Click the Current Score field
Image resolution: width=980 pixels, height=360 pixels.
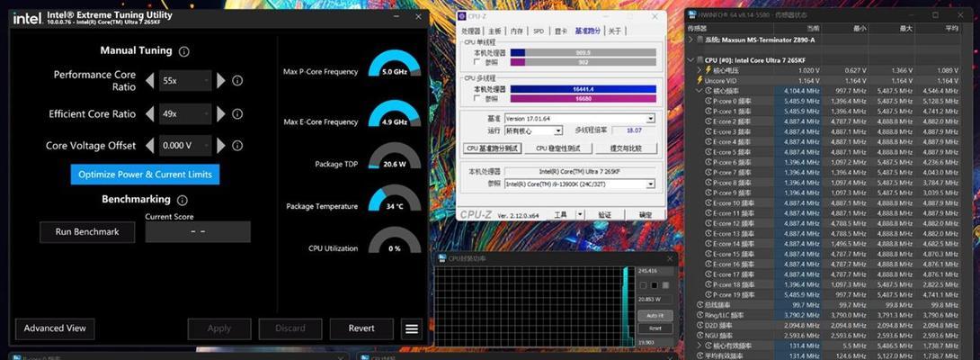[198, 231]
